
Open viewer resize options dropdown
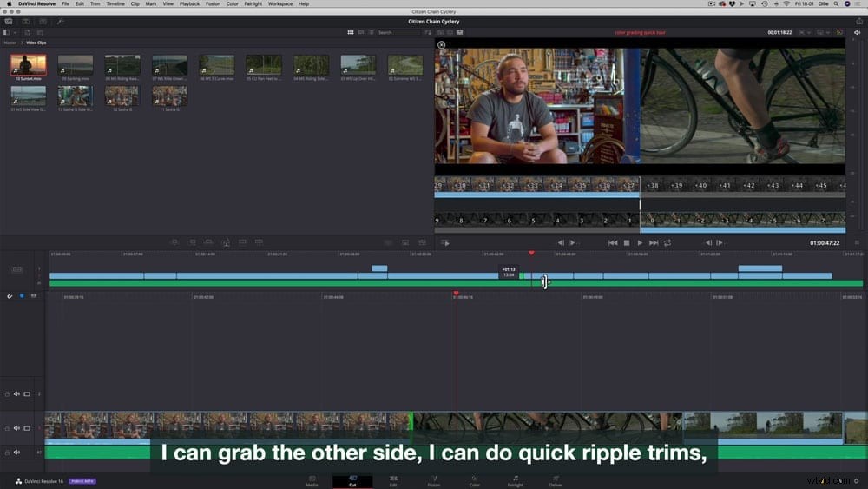click(x=809, y=33)
